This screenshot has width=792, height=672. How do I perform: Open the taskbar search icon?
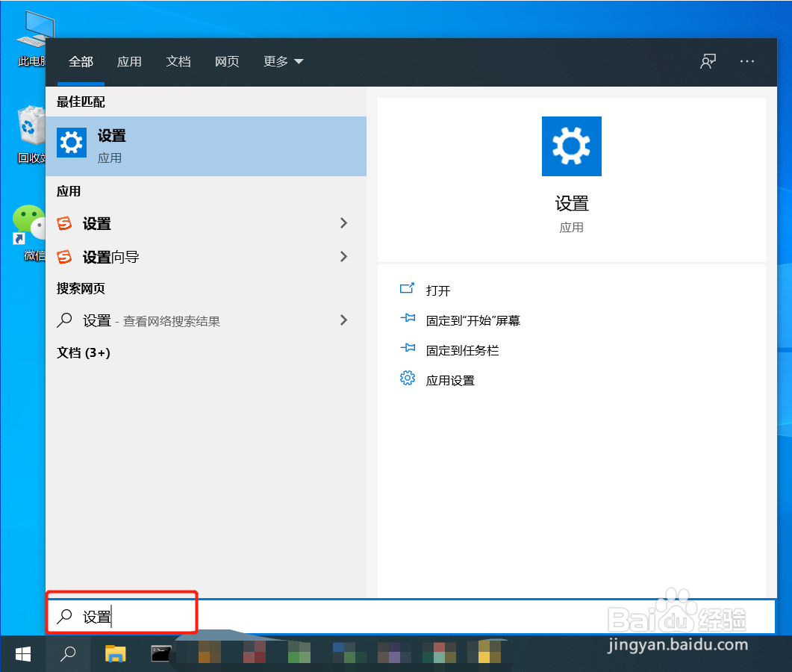[66, 653]
